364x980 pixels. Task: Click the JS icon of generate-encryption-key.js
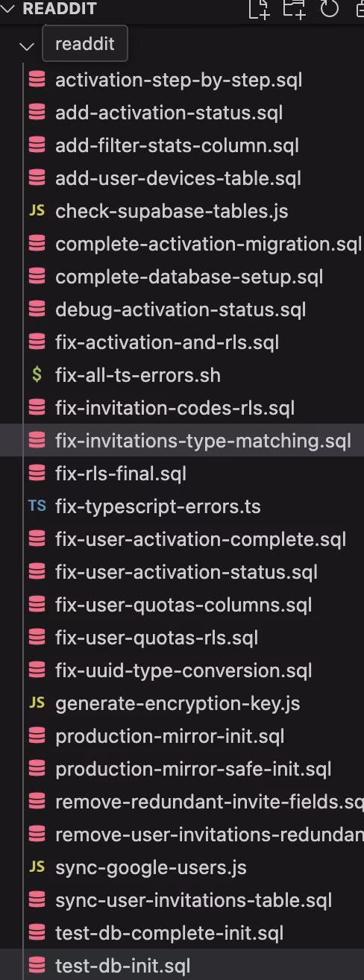36,703
